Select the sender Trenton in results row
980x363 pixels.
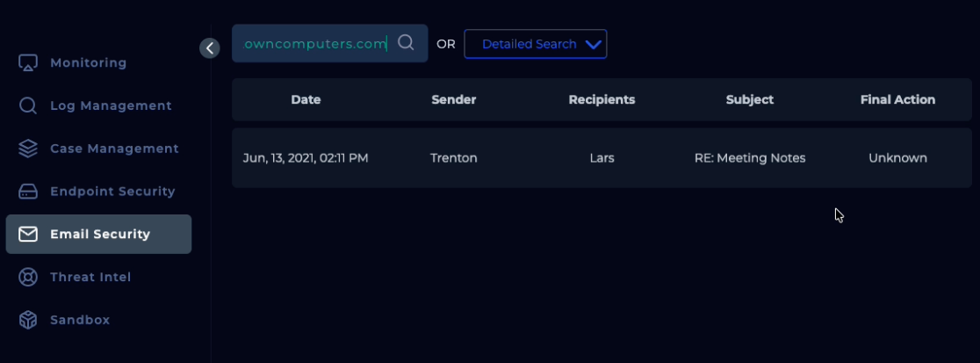(453, 158)
